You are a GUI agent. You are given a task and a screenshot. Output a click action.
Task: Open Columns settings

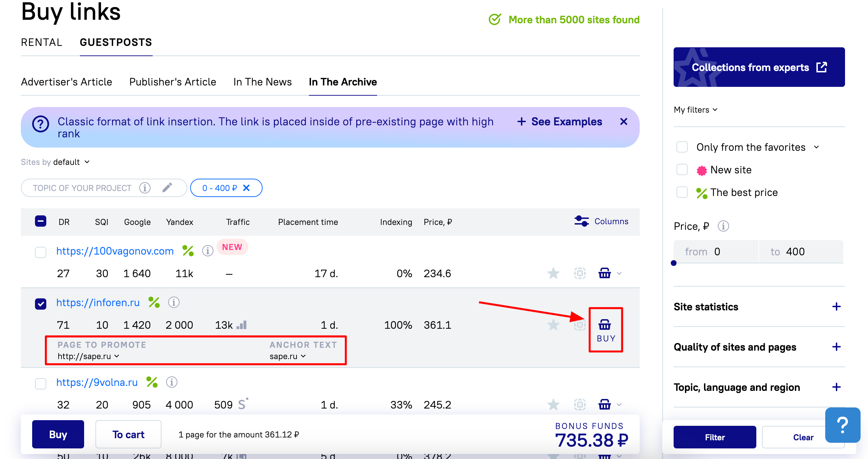[601, 221]
